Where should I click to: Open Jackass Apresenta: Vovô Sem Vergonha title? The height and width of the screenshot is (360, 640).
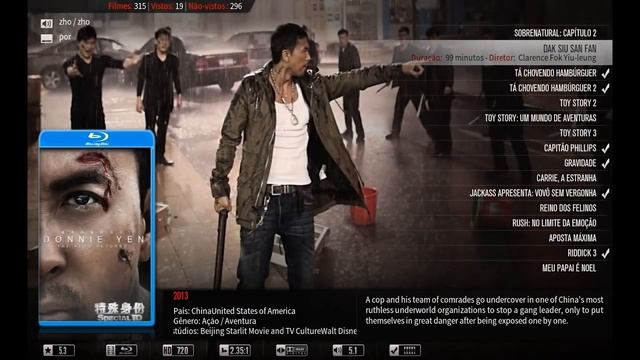tap(533, 193)
